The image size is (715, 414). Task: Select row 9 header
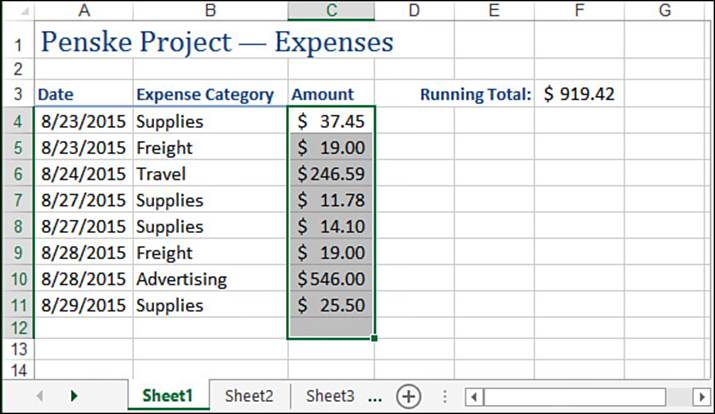[18, 252]
